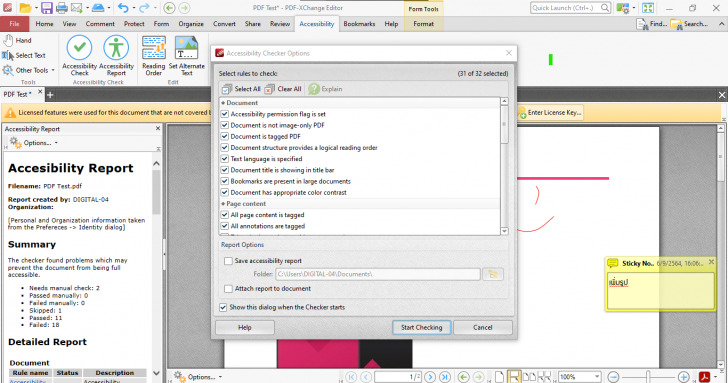Image resolution: width=728 pixels, height=383 pixels.
Task: Uncheck Accessibility permission flag is set
Action: (x=225, y=114)
